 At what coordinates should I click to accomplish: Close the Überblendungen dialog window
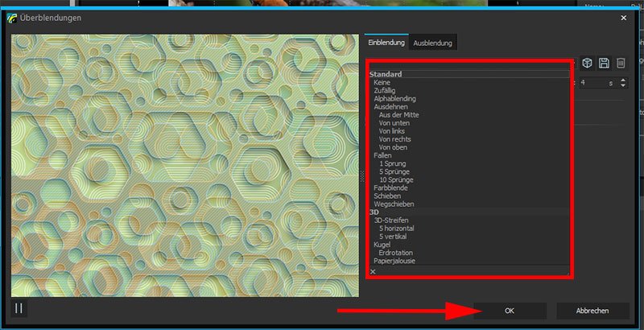623,17
